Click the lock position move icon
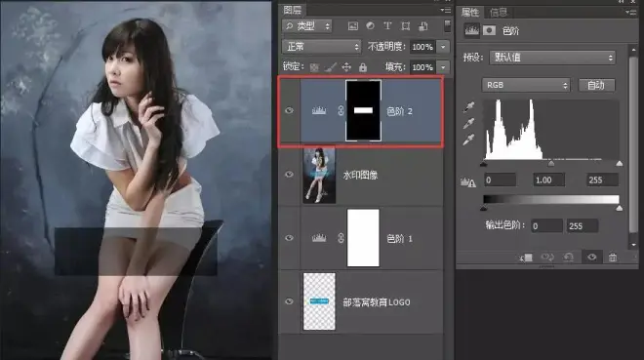This screenshot has width=644, height=360. tap(346, 67)
